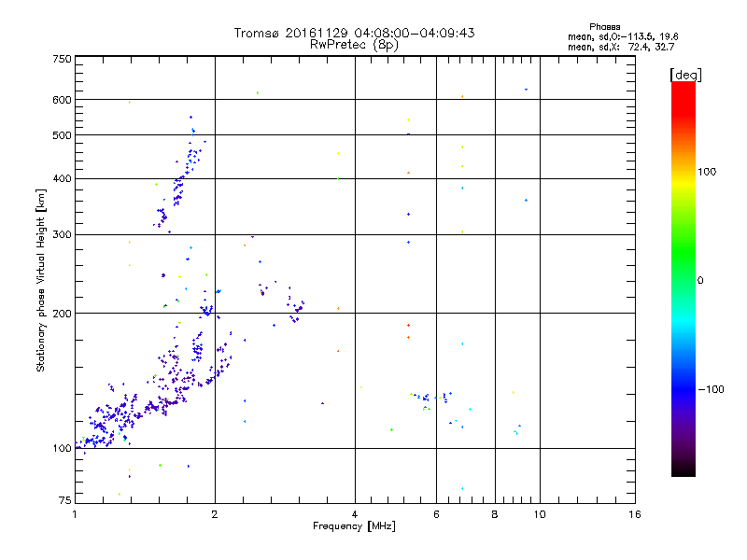Click the '0' colorbar tick label
747x560 pixels.
point(700,280)
